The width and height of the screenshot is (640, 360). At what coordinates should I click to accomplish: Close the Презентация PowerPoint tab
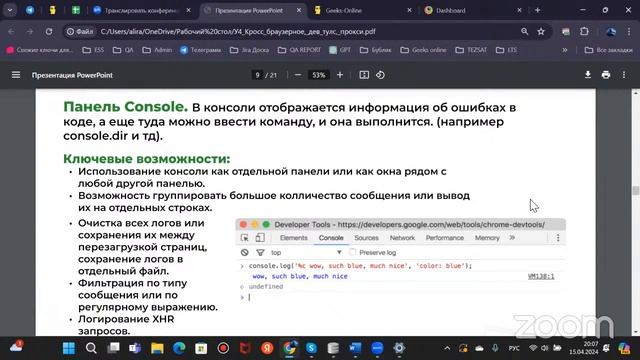coord(299,11)
